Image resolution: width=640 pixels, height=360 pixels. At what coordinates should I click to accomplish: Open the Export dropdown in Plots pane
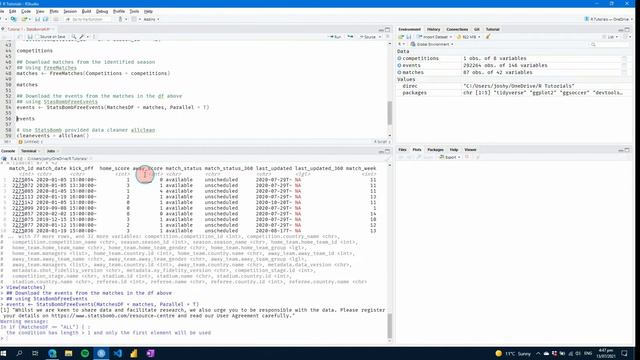point(450,157)
